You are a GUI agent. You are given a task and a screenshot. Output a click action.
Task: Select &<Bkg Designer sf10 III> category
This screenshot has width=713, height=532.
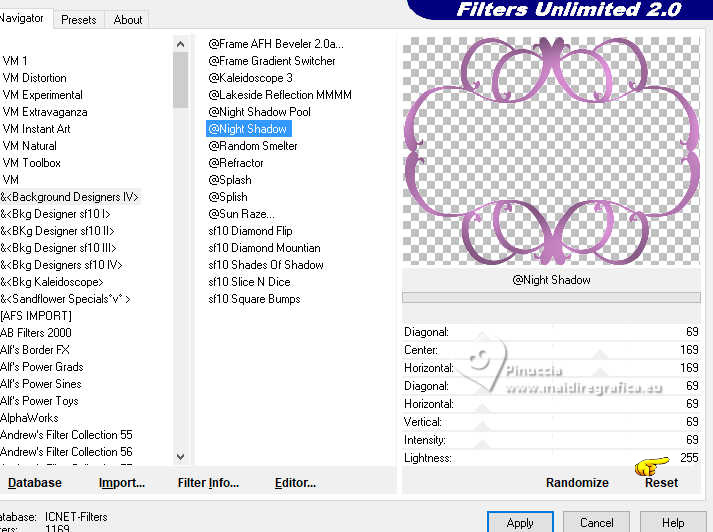58,248
